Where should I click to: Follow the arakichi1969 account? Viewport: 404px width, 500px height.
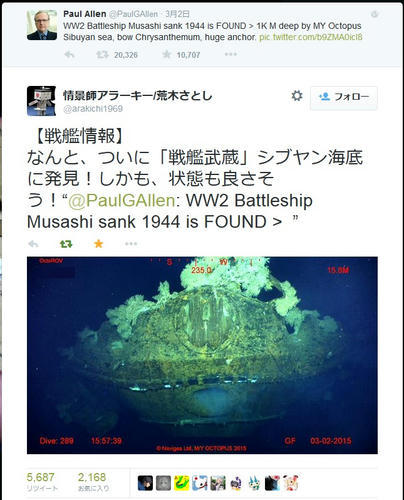coord(344,97)
